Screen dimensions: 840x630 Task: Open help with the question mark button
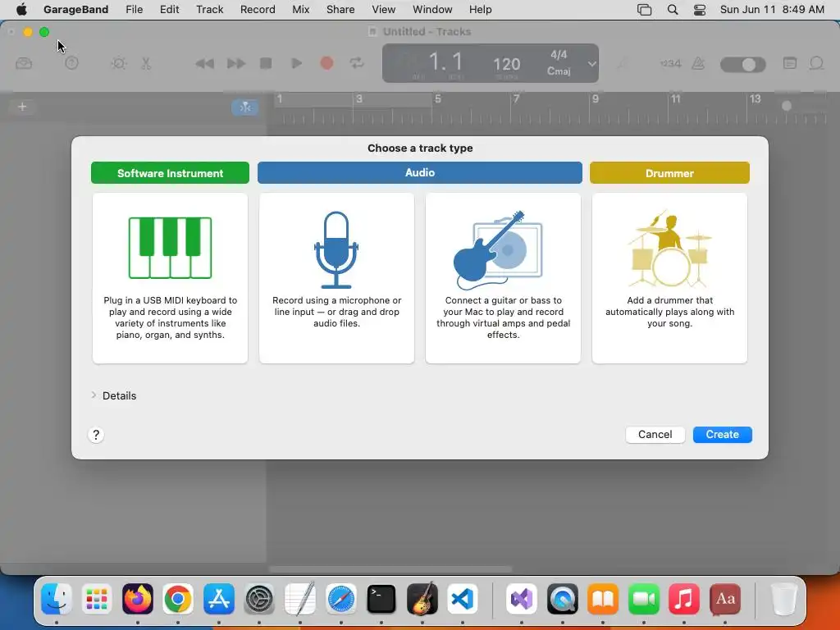(x=96, y=435)
